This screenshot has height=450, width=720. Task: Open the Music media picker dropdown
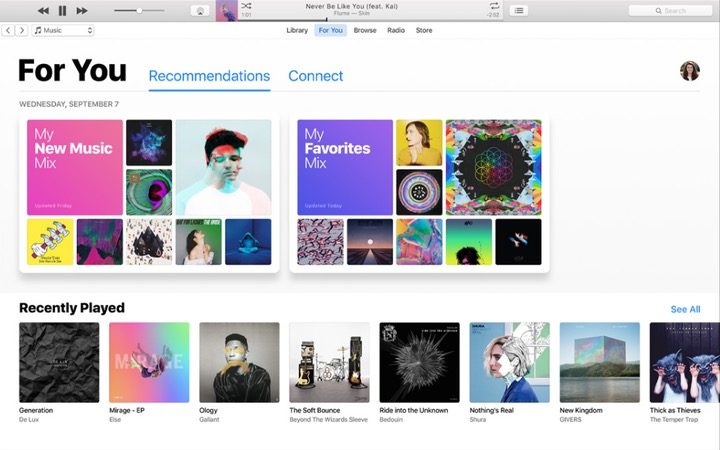coord(62,31)
